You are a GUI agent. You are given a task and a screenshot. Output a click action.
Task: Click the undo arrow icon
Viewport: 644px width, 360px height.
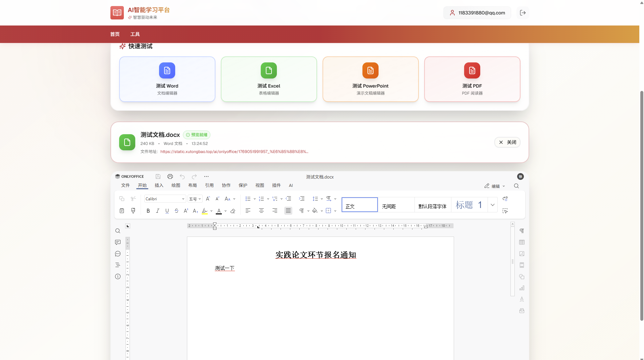tap(182, 176)
